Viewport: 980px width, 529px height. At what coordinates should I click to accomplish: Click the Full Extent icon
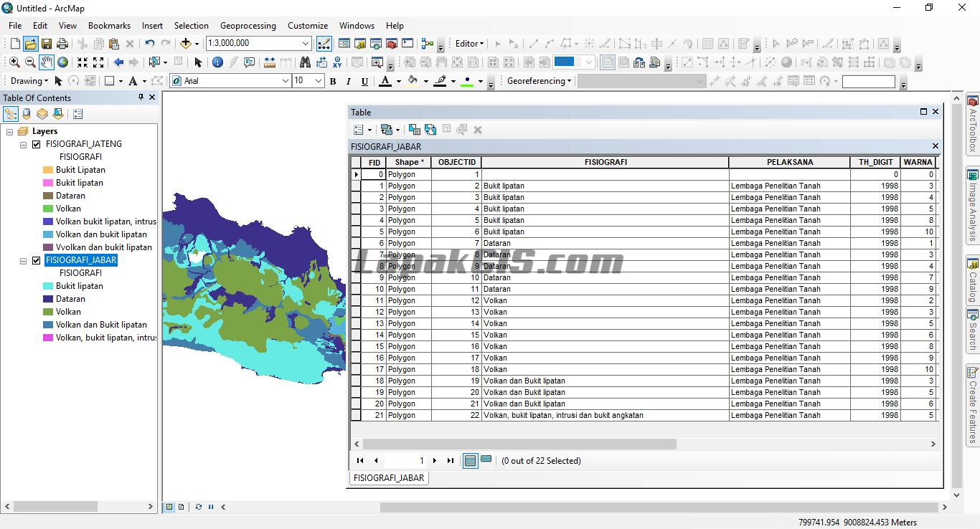(x=63, y=62)
